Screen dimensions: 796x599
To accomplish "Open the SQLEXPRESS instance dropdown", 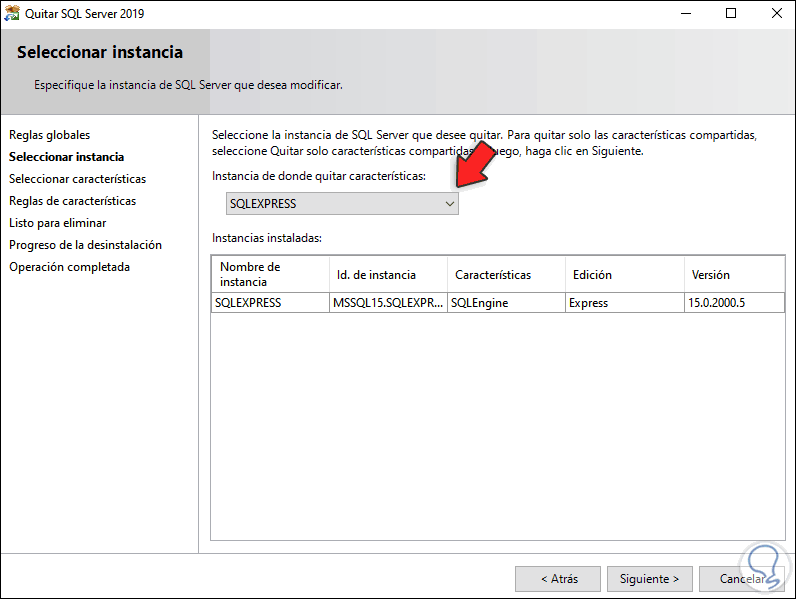I will tap(342, 204).
